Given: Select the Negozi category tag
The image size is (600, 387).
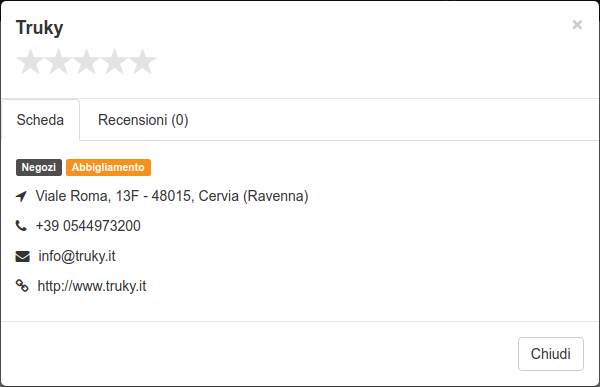Looking at the screenshot, I should (x=39, y=167).
